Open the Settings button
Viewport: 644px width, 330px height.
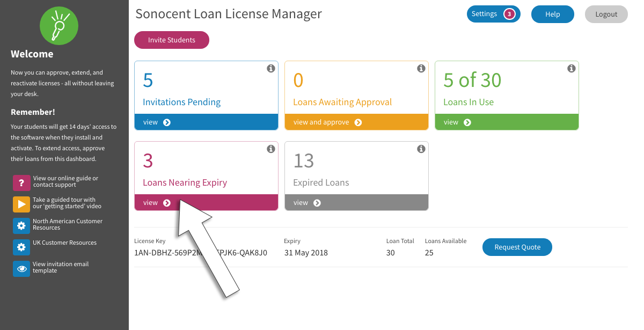494,14
